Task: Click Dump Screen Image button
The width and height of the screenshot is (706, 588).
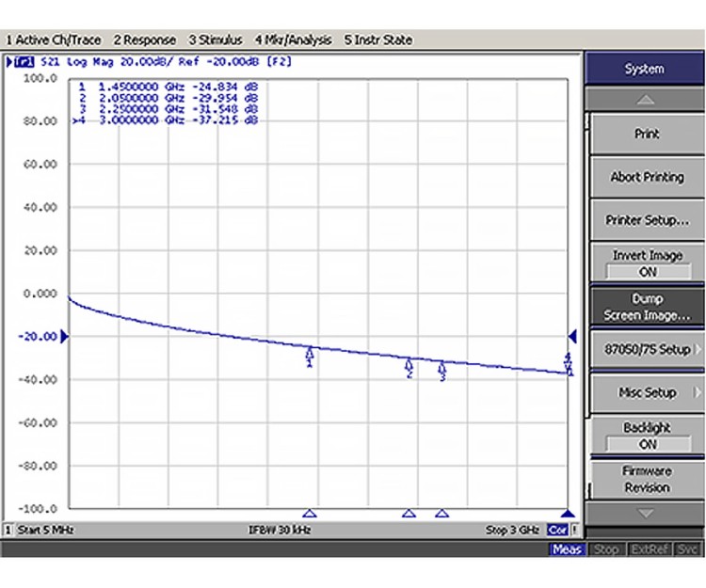Action: tap(647, 307)
